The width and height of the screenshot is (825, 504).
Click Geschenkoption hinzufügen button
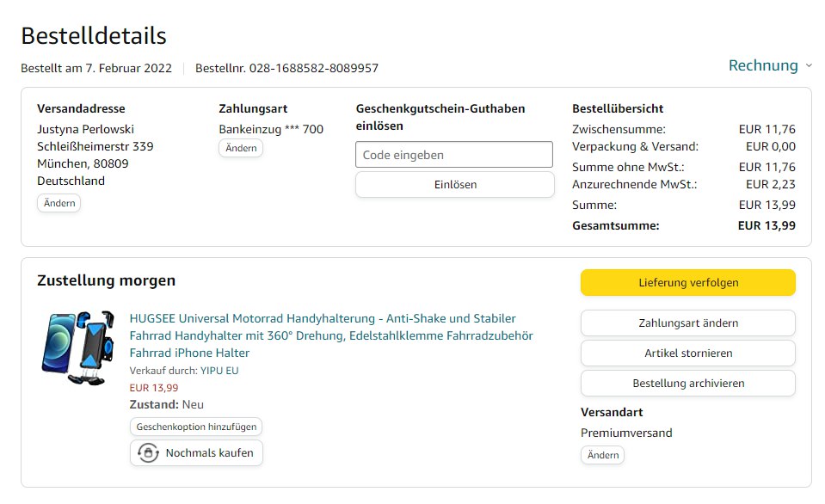point(196,427)
